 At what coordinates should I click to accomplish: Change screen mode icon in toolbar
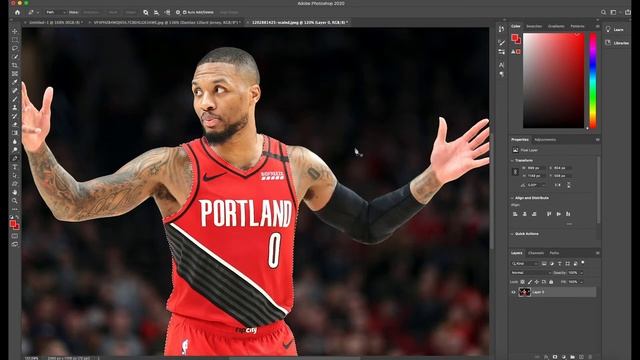[x=15, y=244]
